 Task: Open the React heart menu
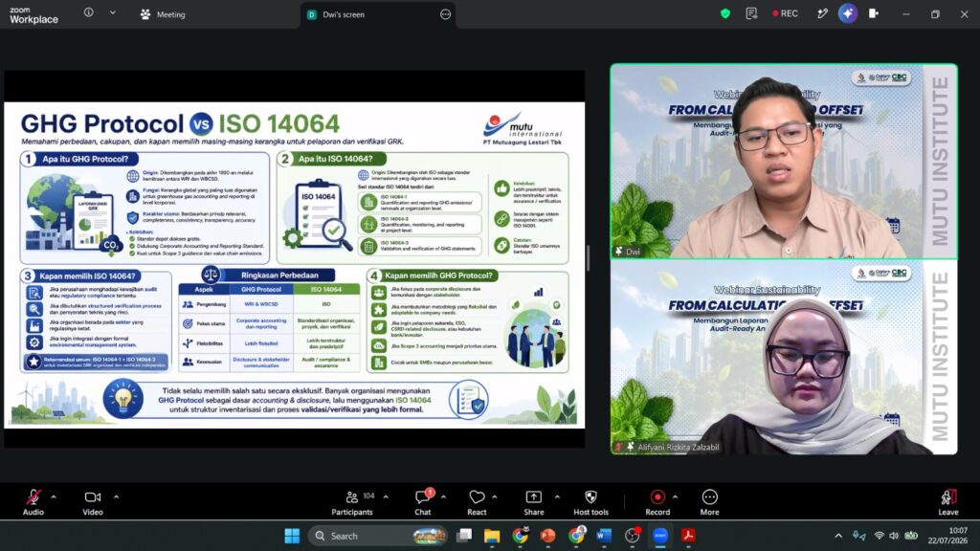(477, 501)
